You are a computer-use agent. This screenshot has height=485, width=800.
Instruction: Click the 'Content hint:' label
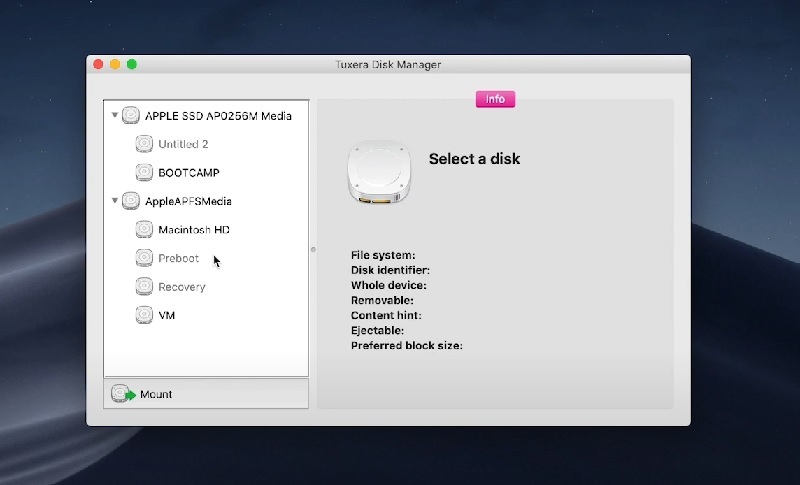click(x=386, y=315)
